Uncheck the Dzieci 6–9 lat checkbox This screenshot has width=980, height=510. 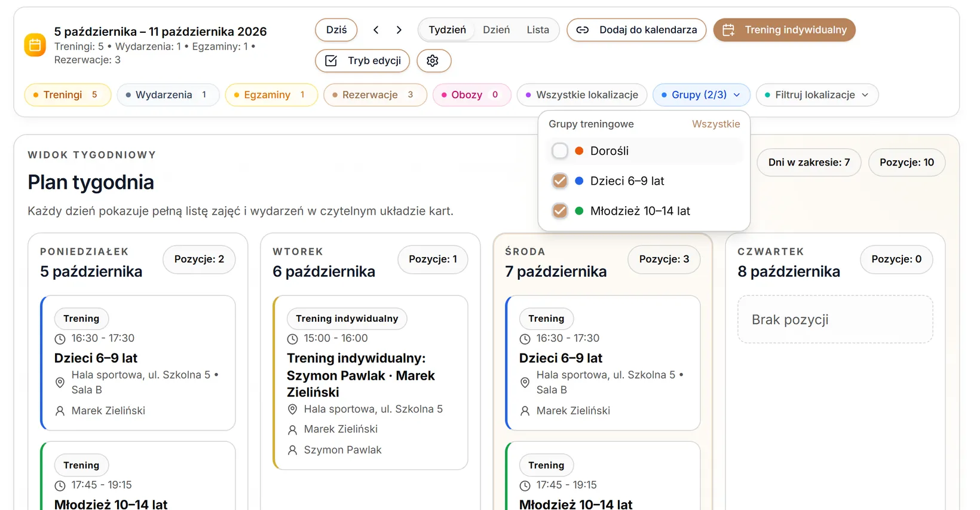pos(560,181)
